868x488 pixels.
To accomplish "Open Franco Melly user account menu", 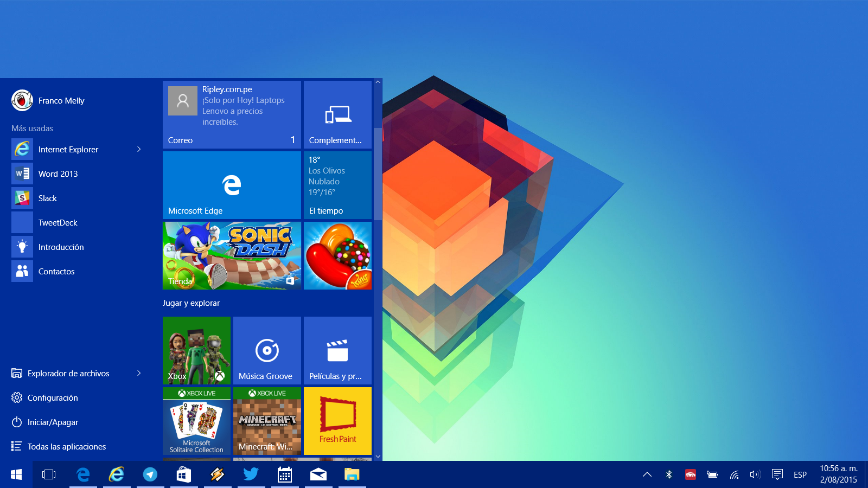I will [48, 100].
